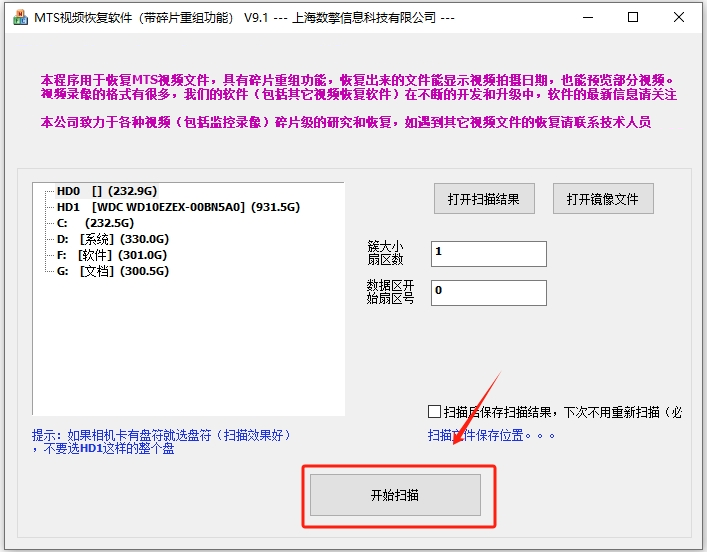The width and height of the screenshot is (707, 552).
Task: Select HD1 WDC WD10EZEX disk entry
Action: tap(178, 207)
